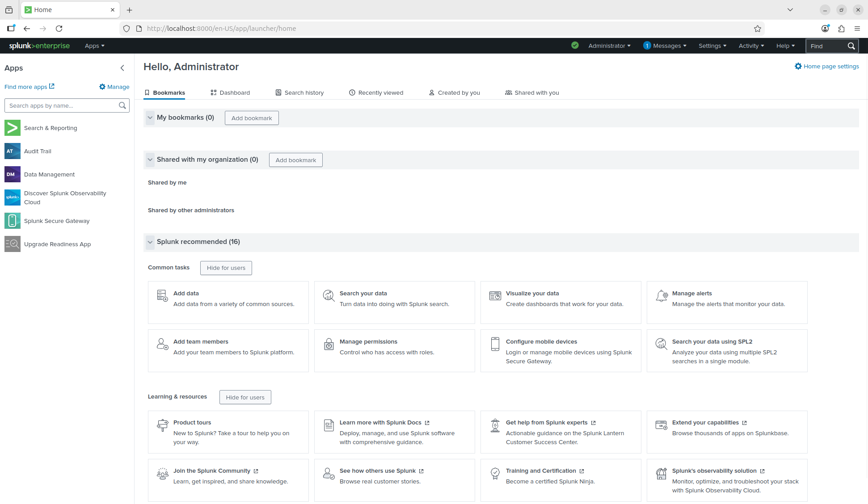868x504 pixels.
Task: Open the Help dropdown menu
Action: click(785, 46)
